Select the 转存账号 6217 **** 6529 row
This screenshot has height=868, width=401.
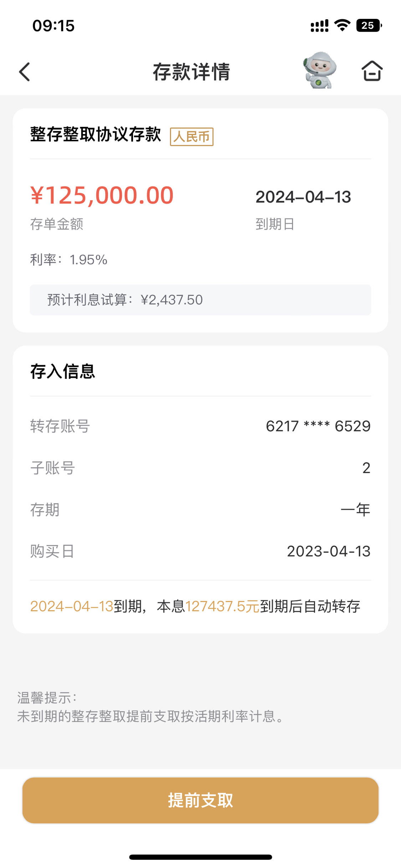point(200,426)
